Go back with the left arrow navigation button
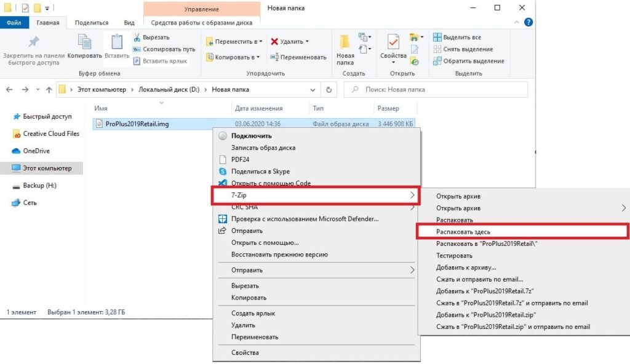 pos(9,90)
